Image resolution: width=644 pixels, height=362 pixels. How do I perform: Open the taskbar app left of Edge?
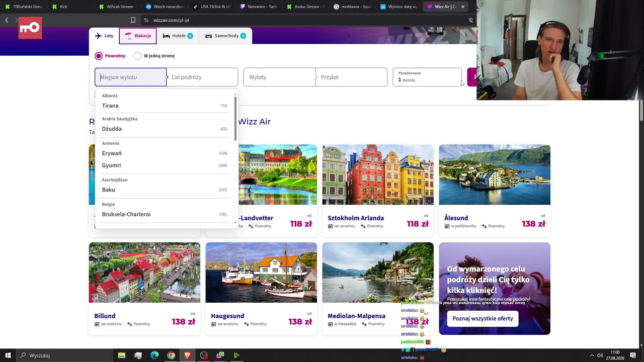138,355
